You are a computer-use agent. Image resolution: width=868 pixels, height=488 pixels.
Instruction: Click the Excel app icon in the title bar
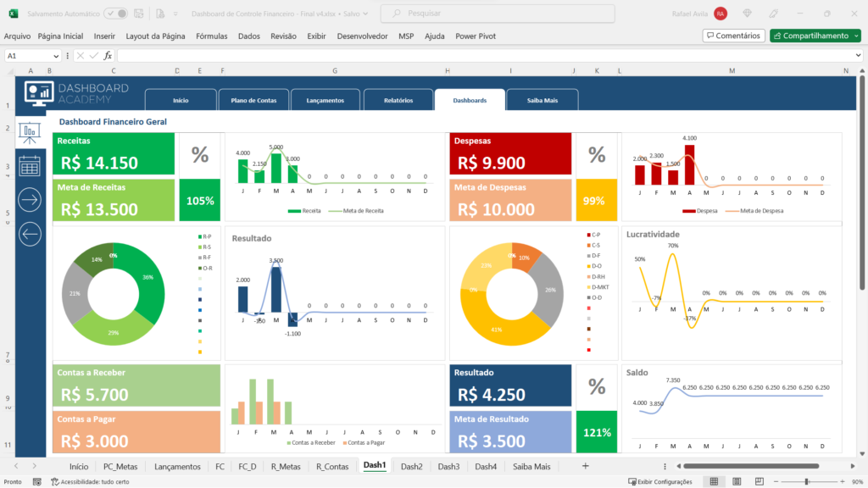point(14,14)
